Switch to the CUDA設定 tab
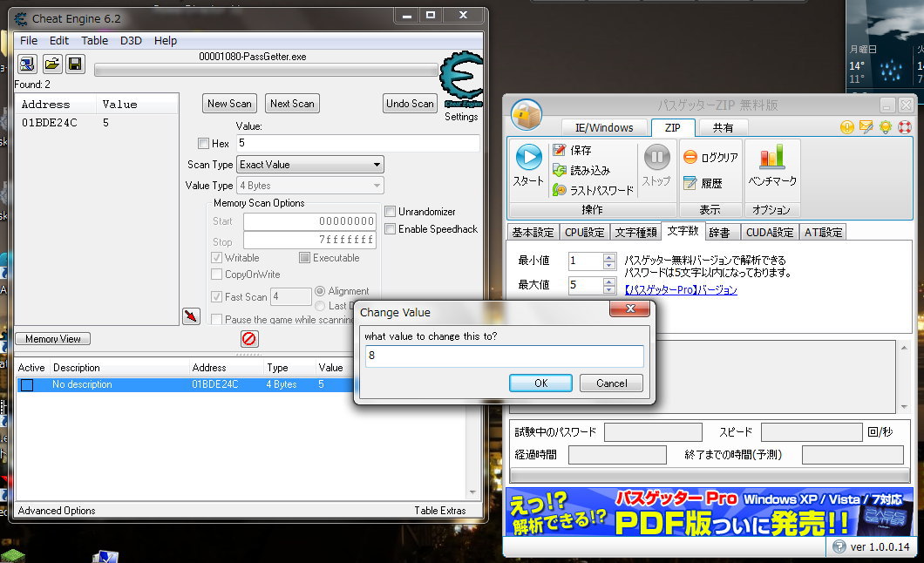 (x=770, y=233)
